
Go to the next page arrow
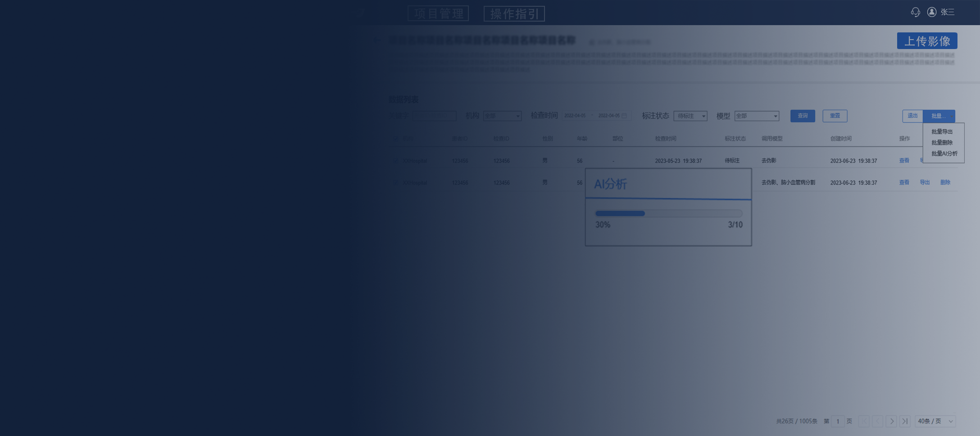pyautogui.click(x=891, y=421)
